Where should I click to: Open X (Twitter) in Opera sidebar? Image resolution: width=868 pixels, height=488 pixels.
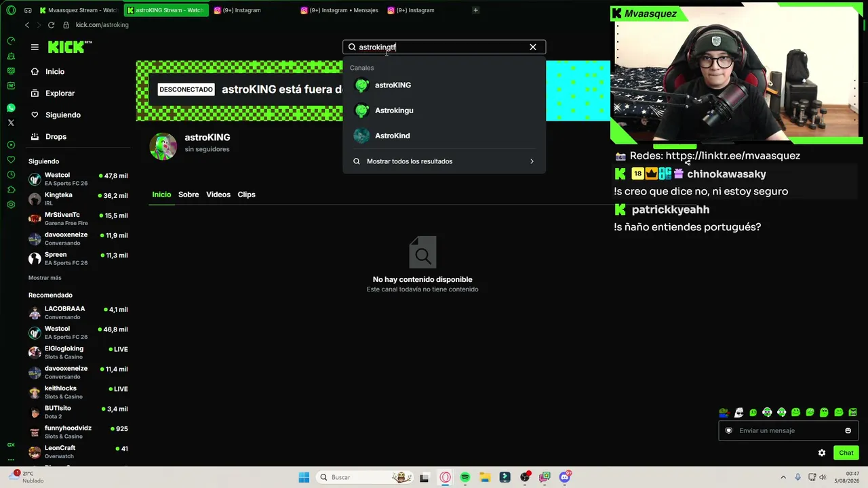(11, 123)
